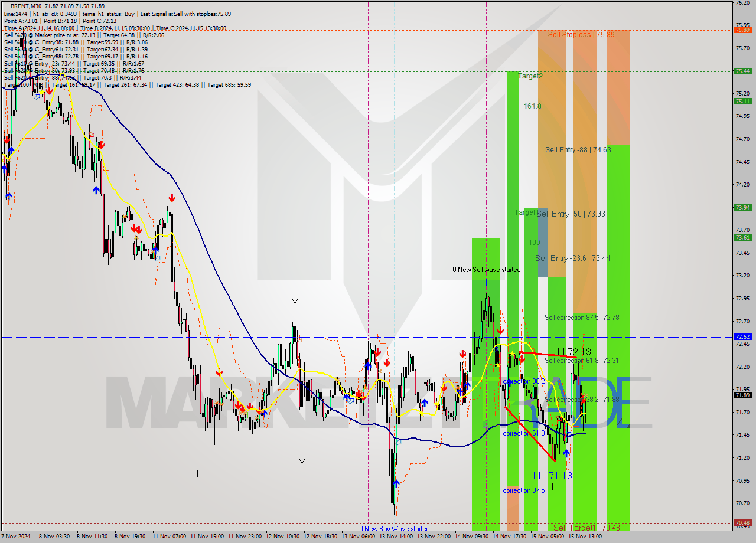Click the '7 Nov 2024' date on time axis
The width and height of the screenshot is (756, 543).
[15, 537]
